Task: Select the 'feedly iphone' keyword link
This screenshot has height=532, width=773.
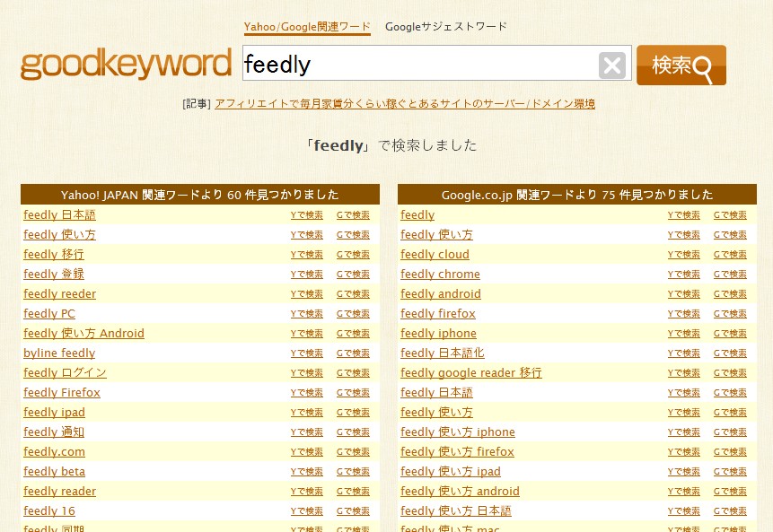Action: pos(438,333)
